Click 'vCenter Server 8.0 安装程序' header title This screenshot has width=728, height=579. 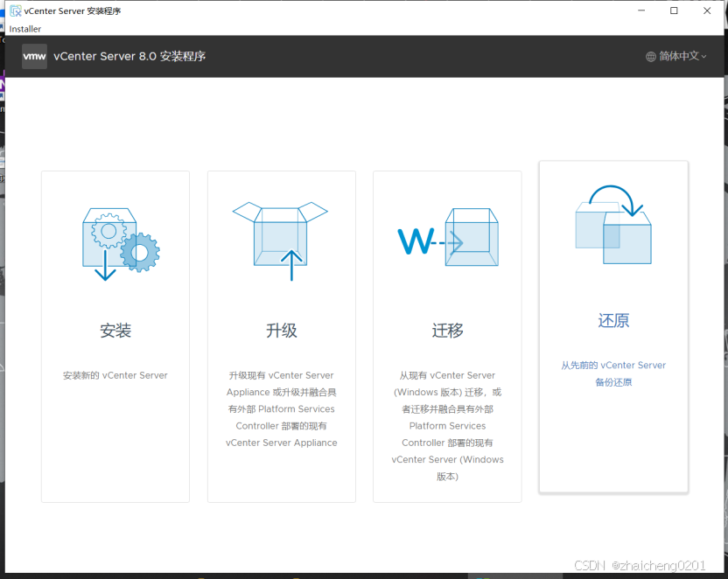click(129, 57)
